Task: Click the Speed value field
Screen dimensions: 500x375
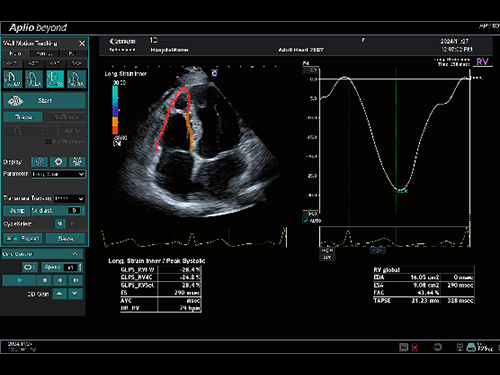Action: (70, 267)
